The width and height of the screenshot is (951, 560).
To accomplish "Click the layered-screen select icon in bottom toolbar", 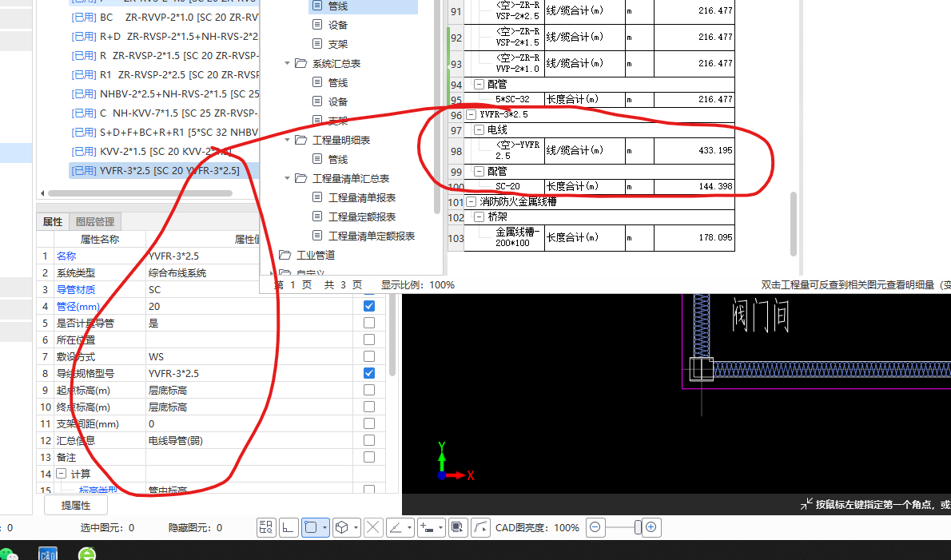I will [x=458, y=527].
